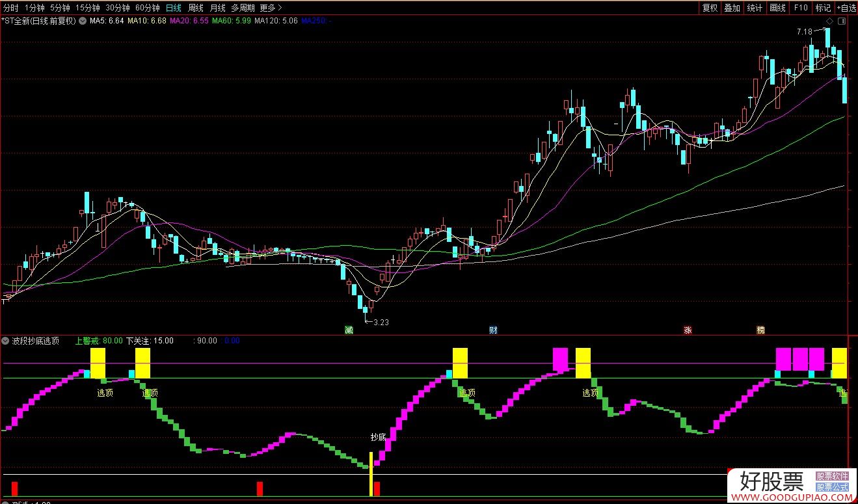Switch to the 周线 weekly chart
Image resolution: width=858 pixels, height=504 pixels.
coord(195,8)
